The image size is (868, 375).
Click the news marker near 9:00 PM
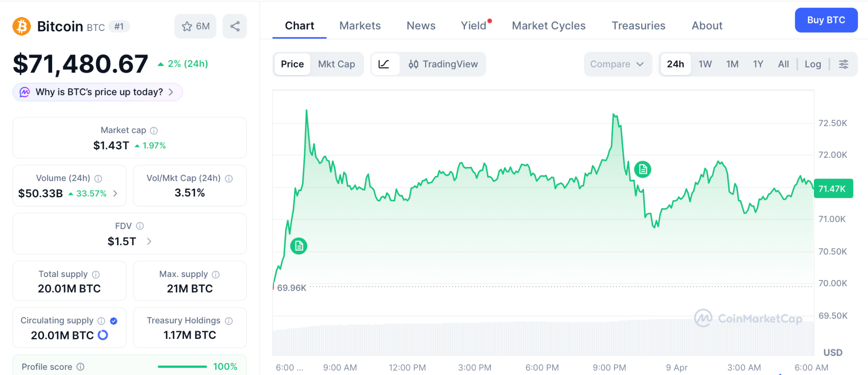(x=643, y=170)
